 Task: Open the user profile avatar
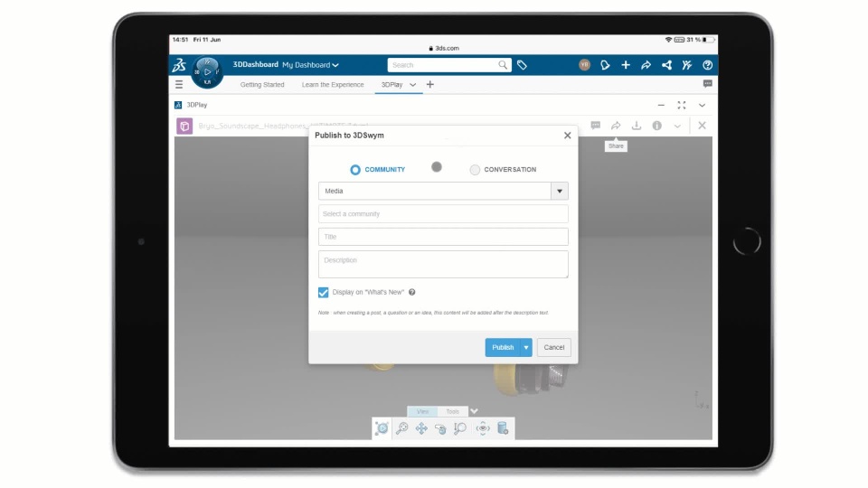click(x=584, y=65)
